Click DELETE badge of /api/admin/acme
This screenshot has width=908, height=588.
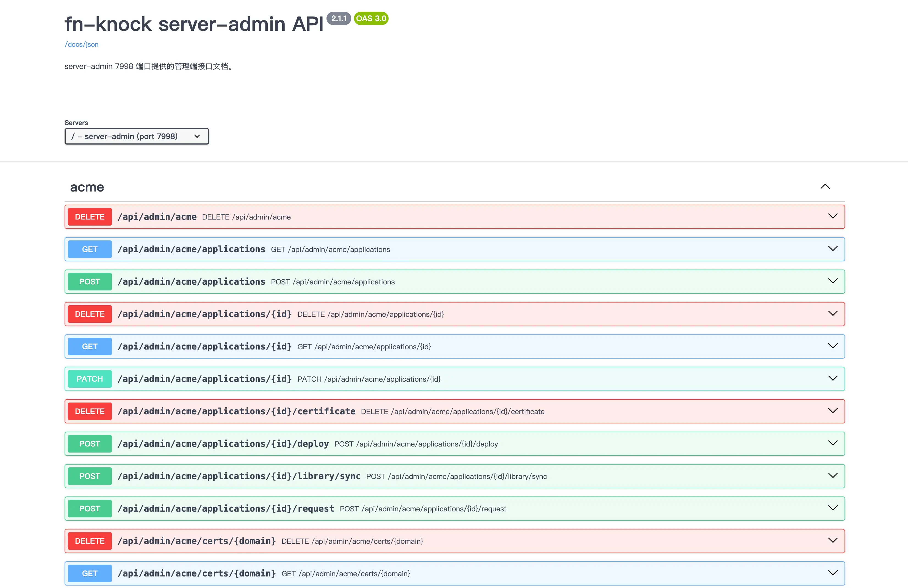pyautogui.click(x=90, y=217)
